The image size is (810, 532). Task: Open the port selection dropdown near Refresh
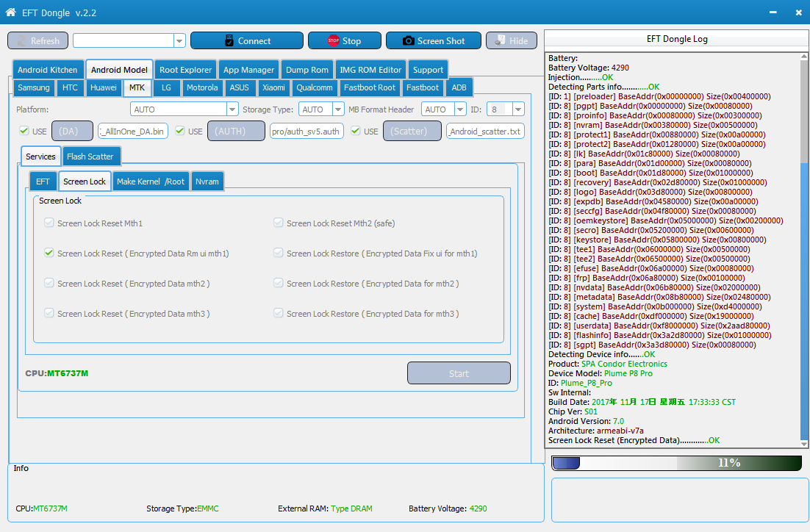(x=179, y=41)
